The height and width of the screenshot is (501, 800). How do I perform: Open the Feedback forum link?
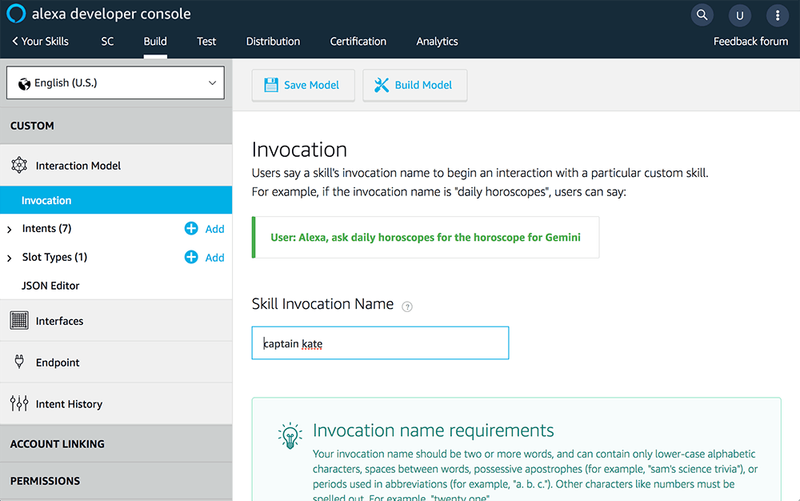751,41
